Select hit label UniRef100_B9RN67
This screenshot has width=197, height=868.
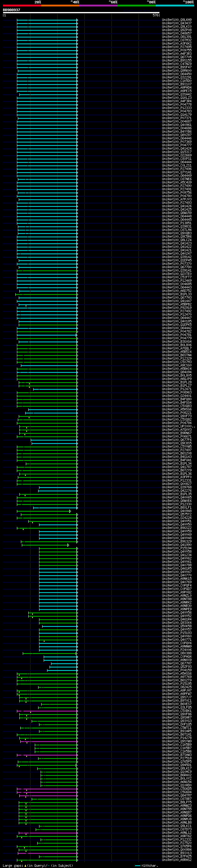coord(177,433)
